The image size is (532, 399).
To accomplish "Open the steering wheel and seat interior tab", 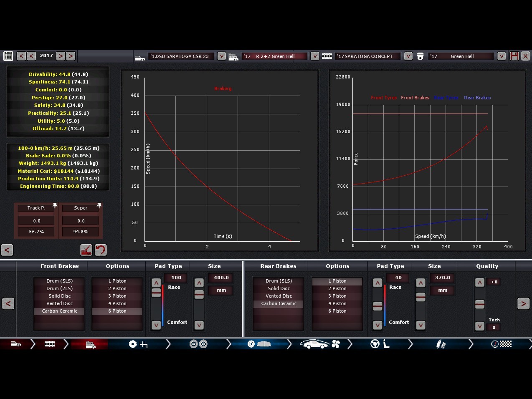I will [380, 344].
